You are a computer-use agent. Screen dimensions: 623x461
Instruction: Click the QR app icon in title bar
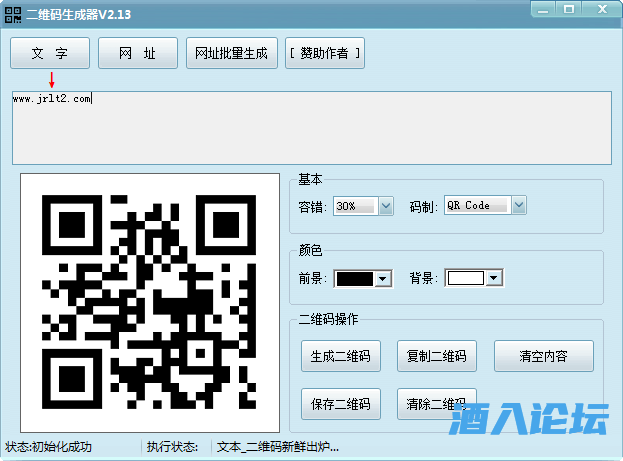coord(15,13)
